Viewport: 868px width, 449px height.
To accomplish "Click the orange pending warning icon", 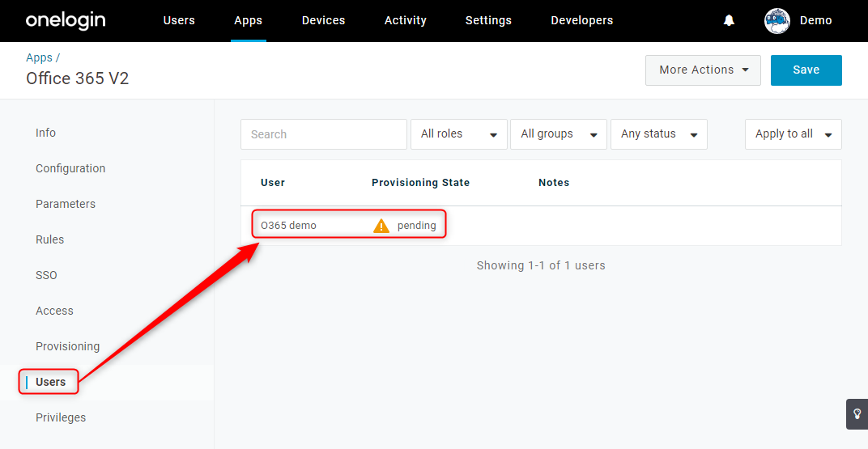I will (381, 226).
